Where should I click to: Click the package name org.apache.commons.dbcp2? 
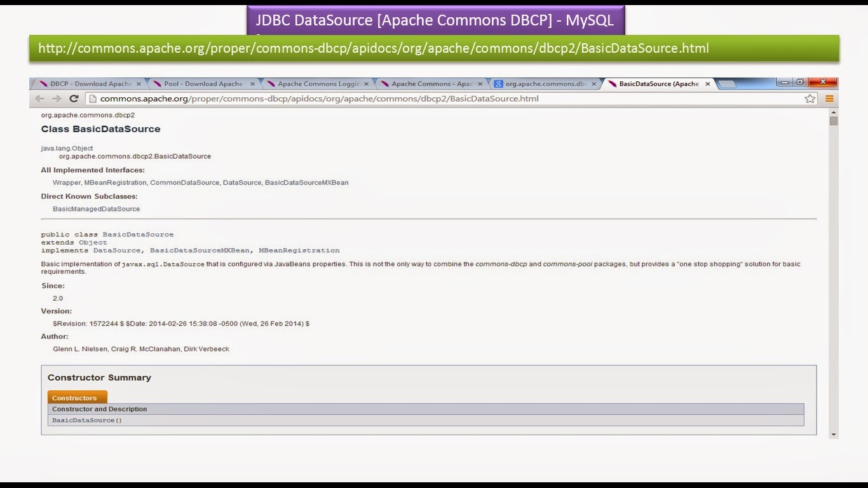88,115
